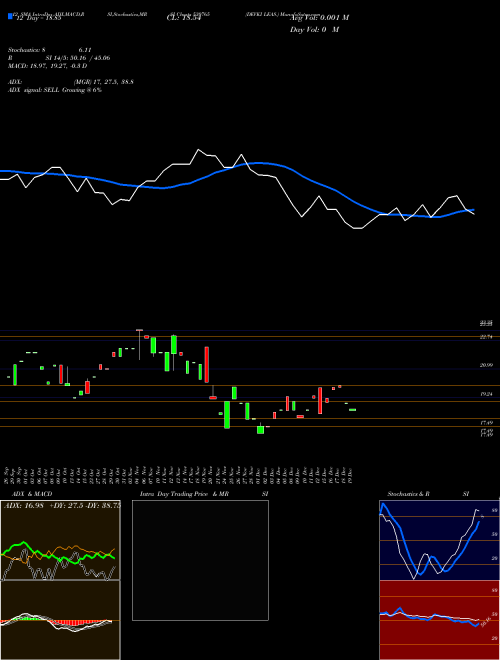Image resolution: width=500 pixels, height=660 pixels.
Task: Select the '12 Day' SMA value text
Action: (38, 19)
